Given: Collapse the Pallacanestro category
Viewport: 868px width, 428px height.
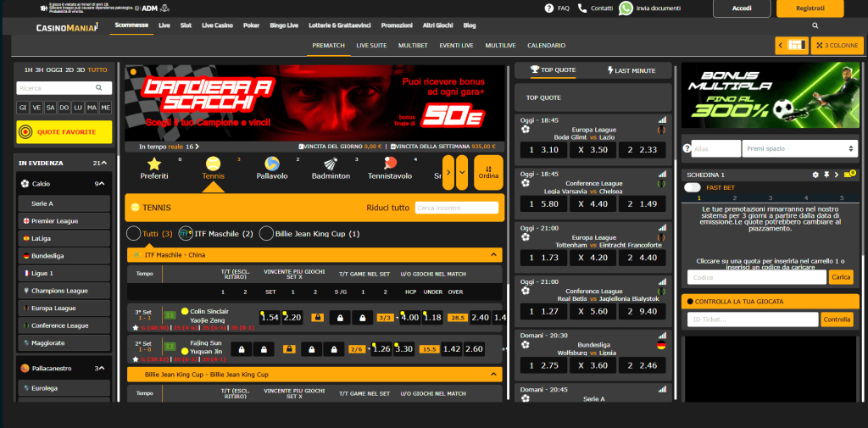Looking at the screenshot, I should [102, 368].
